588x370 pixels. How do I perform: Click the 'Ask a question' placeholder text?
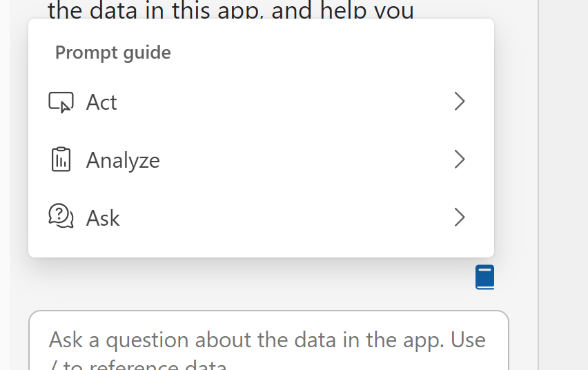(266, 340)
